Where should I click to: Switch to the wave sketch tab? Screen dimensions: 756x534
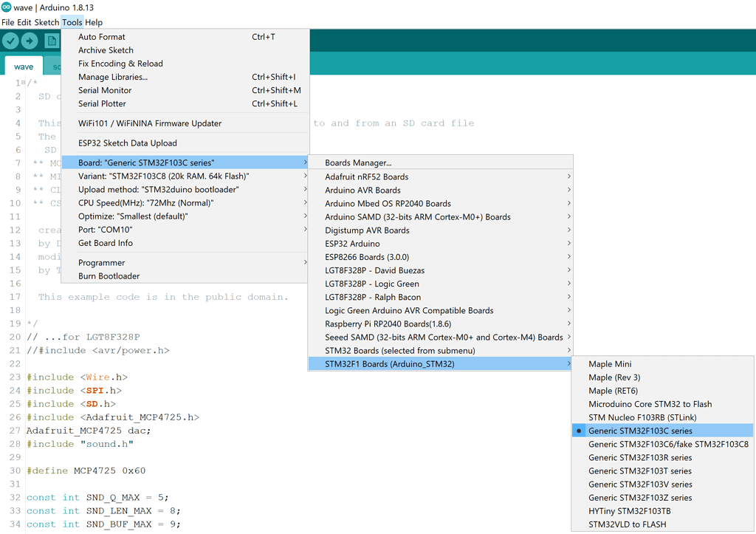(24, 66)
